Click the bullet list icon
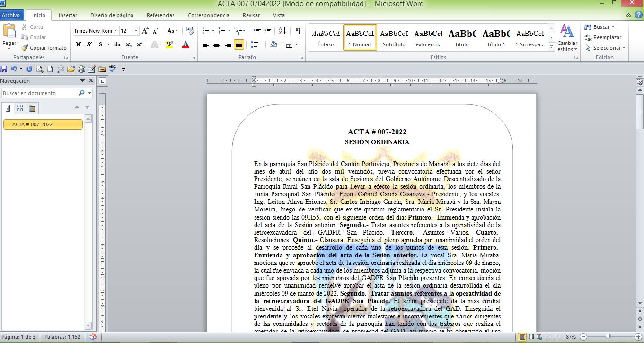The width and height of the screenshot is (644, 343). pyautogui.click(x=205, y=31)
